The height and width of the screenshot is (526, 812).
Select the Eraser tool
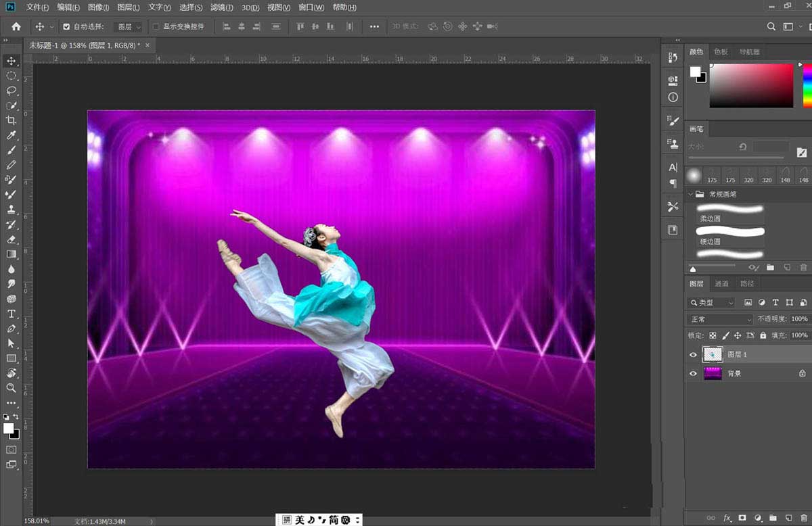12,239
